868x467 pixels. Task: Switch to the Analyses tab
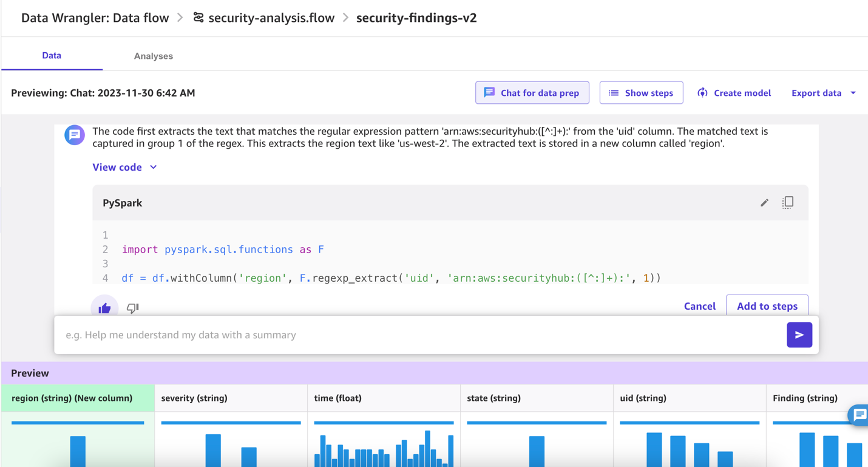coord(153,56)
